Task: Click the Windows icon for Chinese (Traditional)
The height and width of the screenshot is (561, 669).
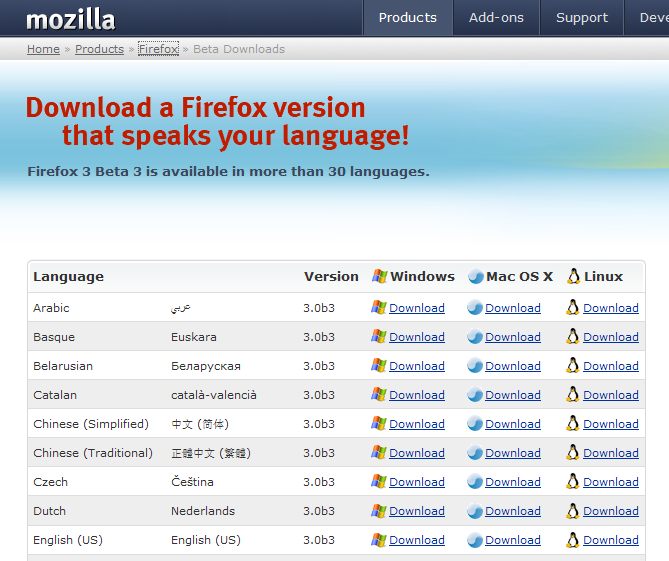Action: click(378, 452)
